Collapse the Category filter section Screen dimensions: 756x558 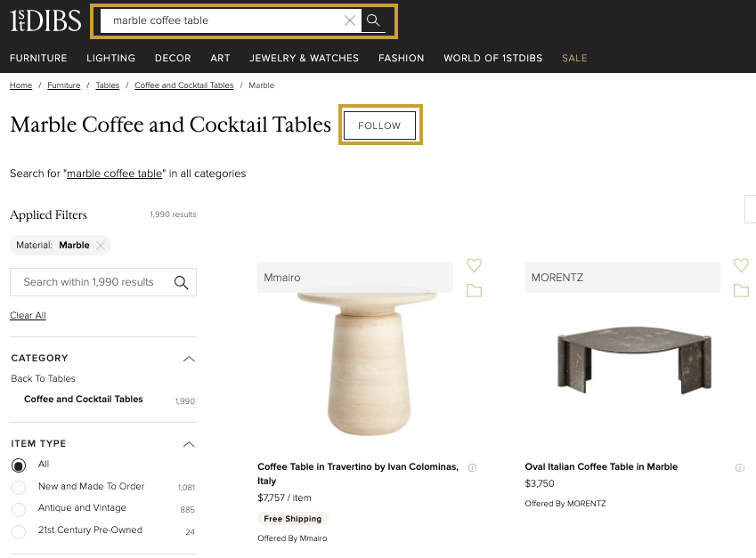pos(189,359)
